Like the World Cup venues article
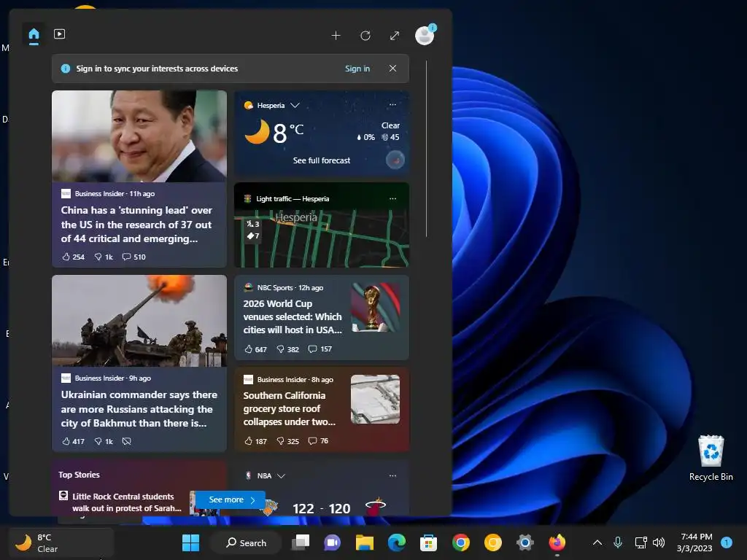Viewport: 747px width, 560px height. click(255, 349)
